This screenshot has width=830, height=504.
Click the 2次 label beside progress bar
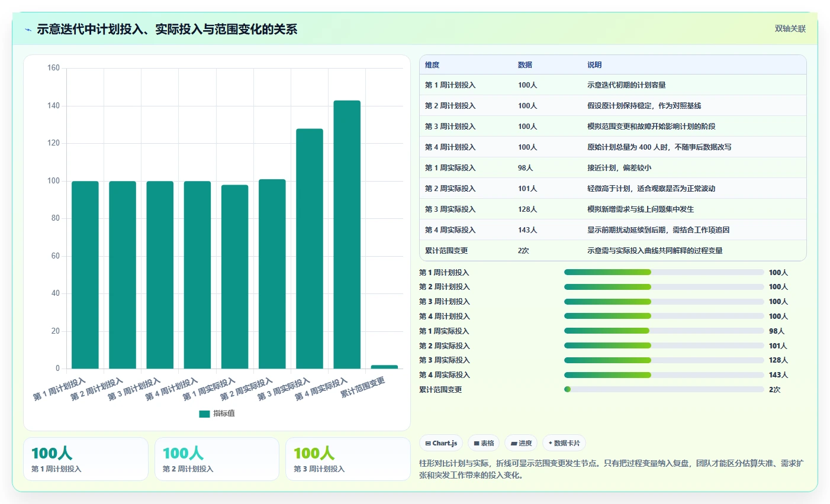tap(774, 390)
